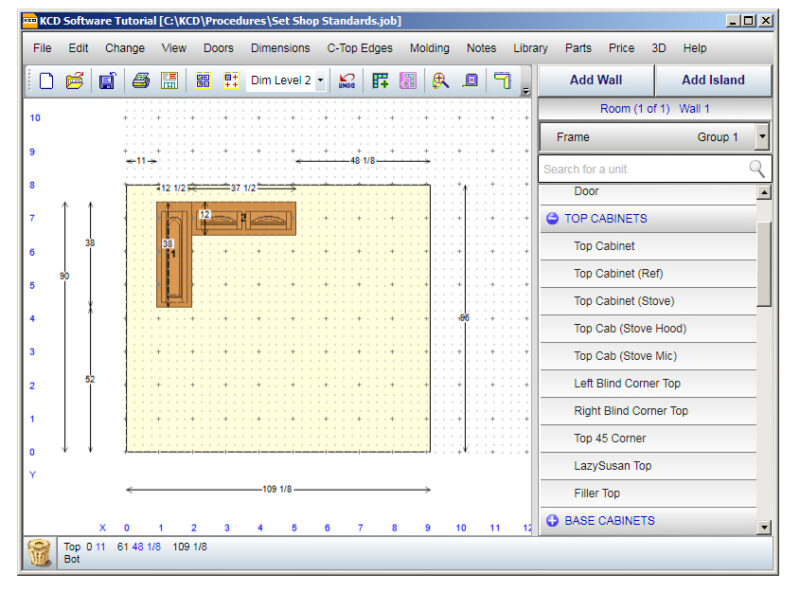
Task: Open the 3D menu
Action: 658,47
